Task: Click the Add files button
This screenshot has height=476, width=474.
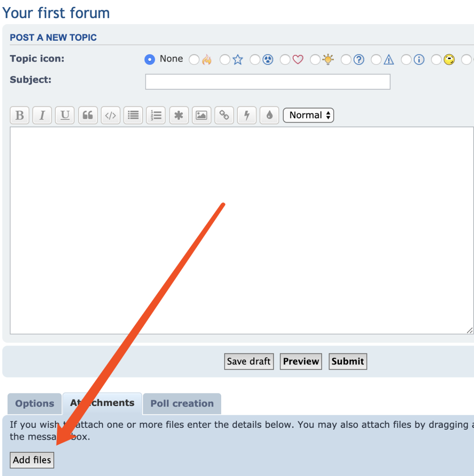Action: coord(32,460)
